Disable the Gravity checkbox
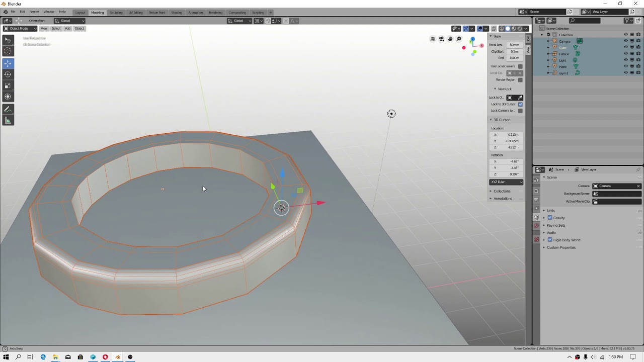Viewport: 644px width, 362px height. pos(550,218)
